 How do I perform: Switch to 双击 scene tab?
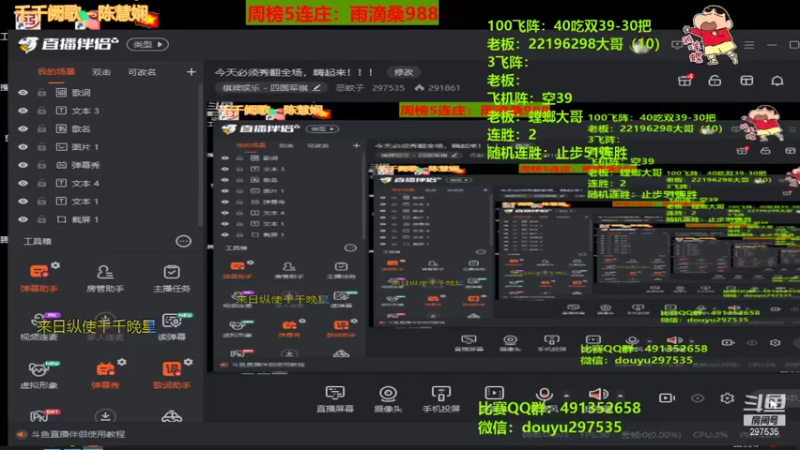click(101, 72)
